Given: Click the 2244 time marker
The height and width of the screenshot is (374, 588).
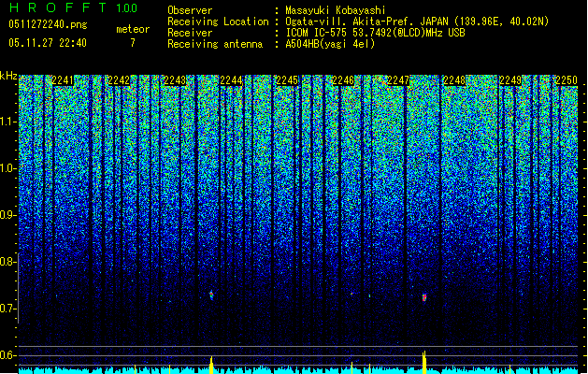Looking at the screenshot, I should pos(231,80).
